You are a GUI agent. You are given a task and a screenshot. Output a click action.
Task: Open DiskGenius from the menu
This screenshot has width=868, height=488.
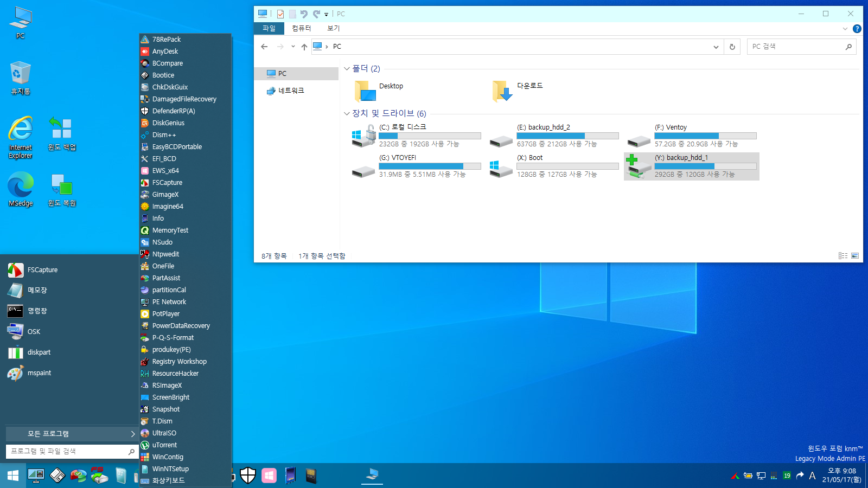[x=185, y=123]
